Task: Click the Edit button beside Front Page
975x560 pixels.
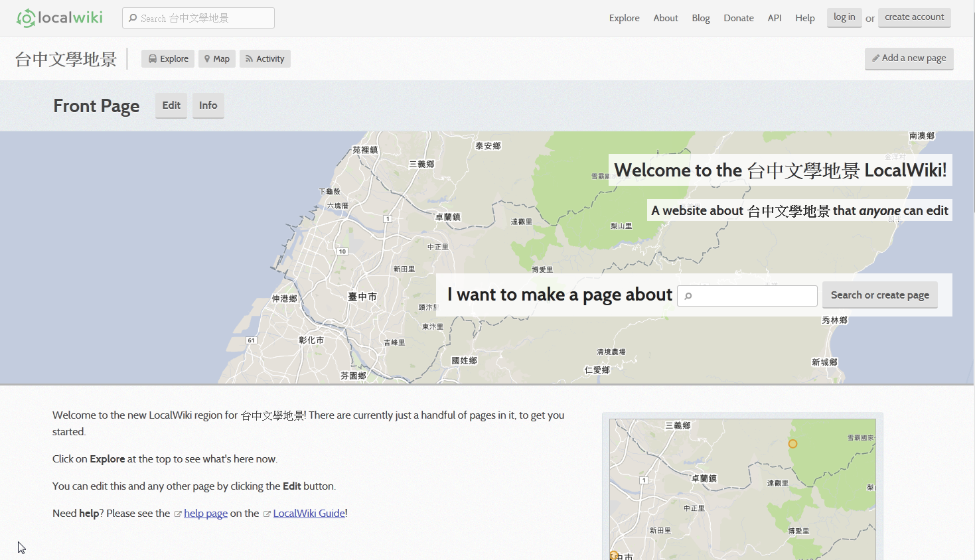Action: (171, 105)
